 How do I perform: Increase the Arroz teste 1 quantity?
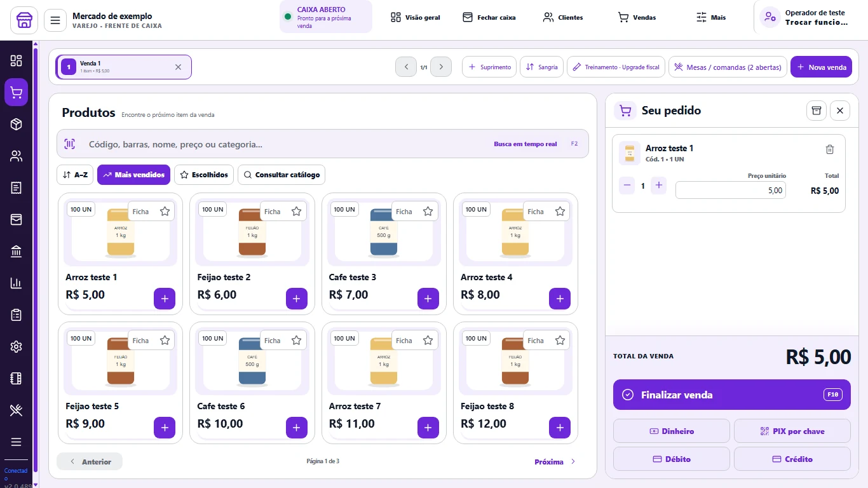point(659,186)
